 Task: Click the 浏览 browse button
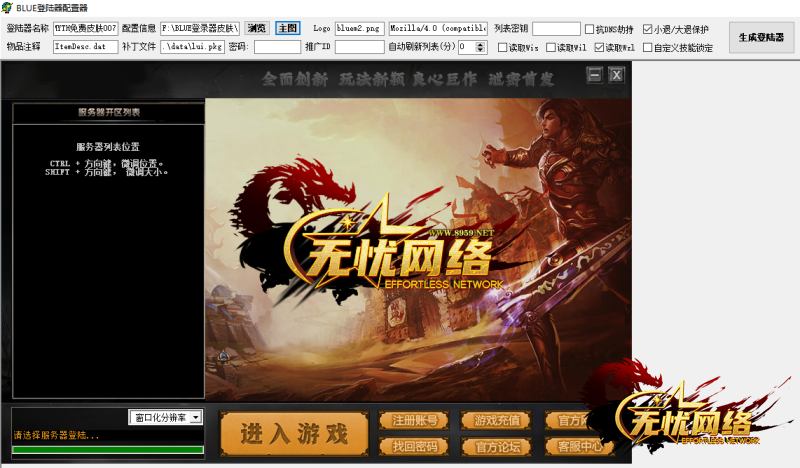pos(257,28)
